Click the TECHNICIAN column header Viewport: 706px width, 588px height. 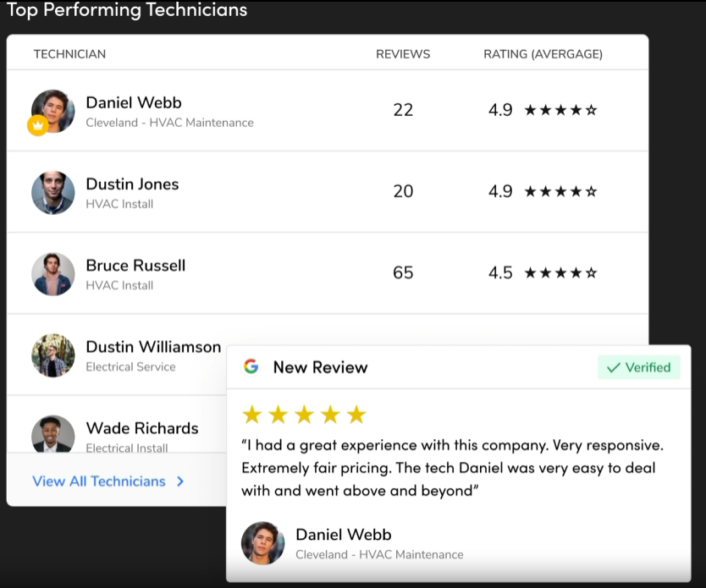[x=69, y=54]
